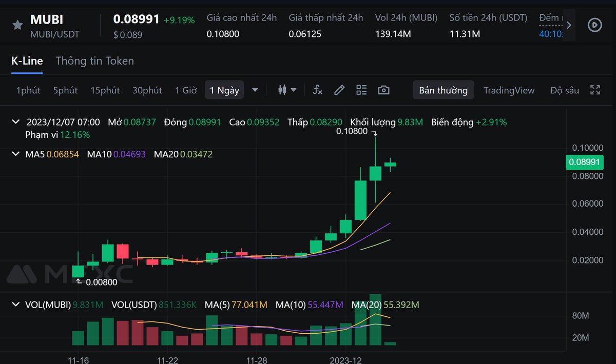
Task: Switch to Bản thường chart mode
Action: pyautogui.click(x=444, y=90)
